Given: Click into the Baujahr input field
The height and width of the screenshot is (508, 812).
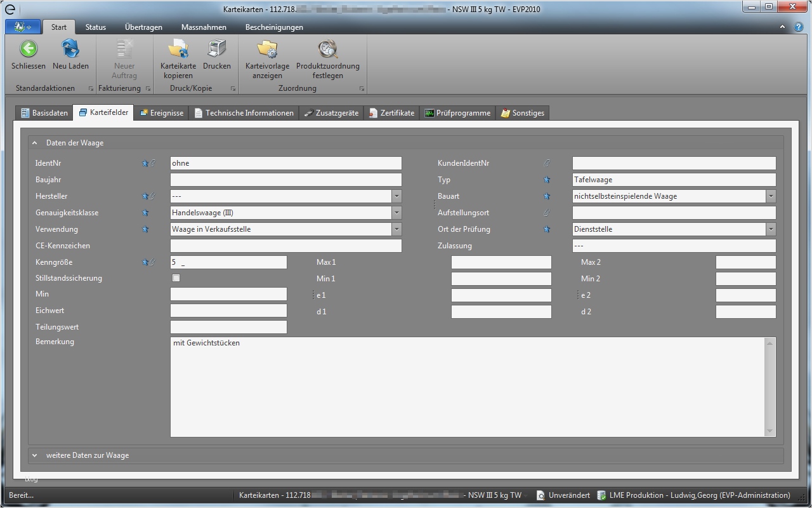Looking at the screenshot, I should tap(285, 180).
